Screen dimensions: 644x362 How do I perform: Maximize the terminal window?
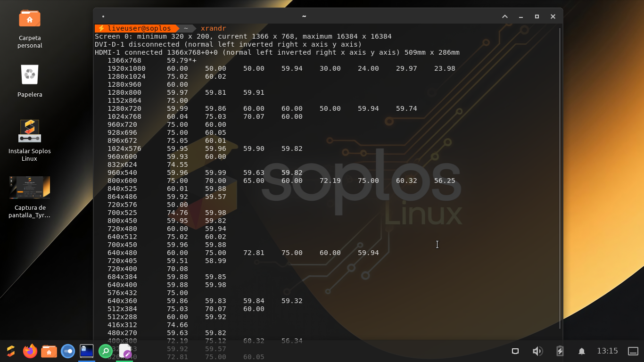point(537,16)
